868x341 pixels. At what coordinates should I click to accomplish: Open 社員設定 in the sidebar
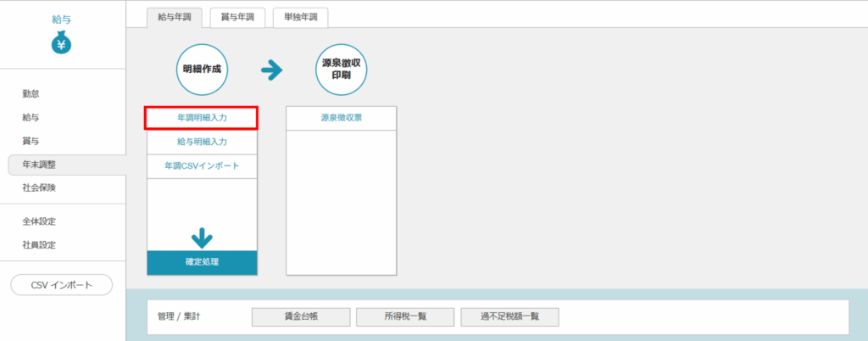39,245
